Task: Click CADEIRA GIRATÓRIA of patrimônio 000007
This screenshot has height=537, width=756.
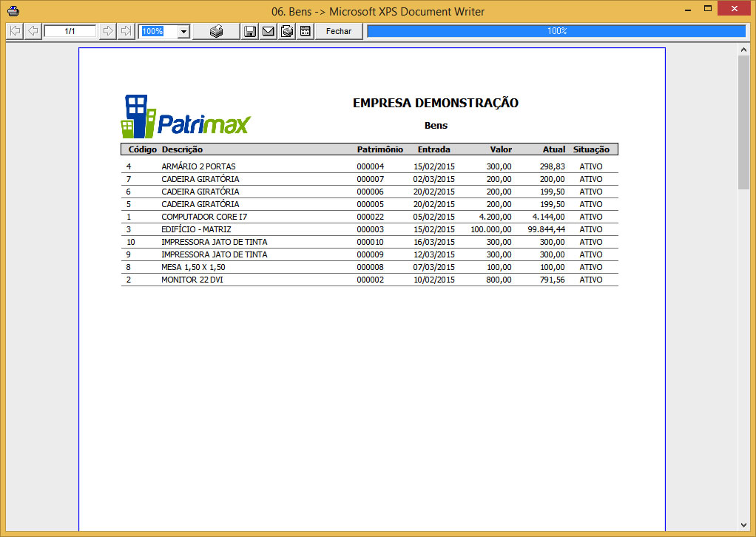Action: coord(200,179)
